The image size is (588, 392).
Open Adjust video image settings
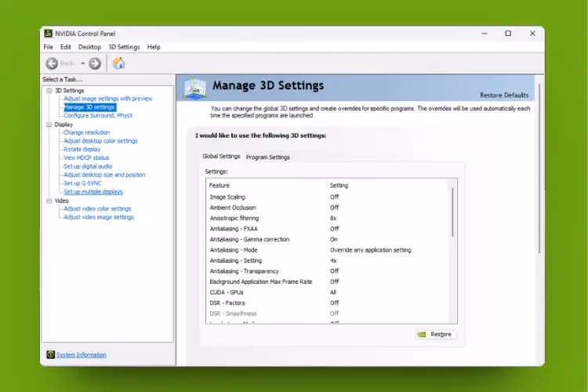point(99,217)
